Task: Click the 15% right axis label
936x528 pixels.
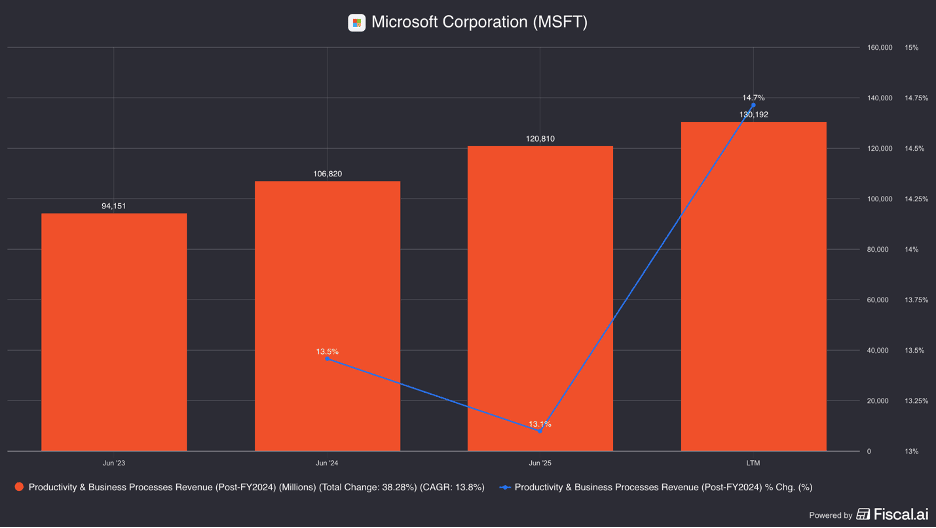Action: (x=912, y=47)
